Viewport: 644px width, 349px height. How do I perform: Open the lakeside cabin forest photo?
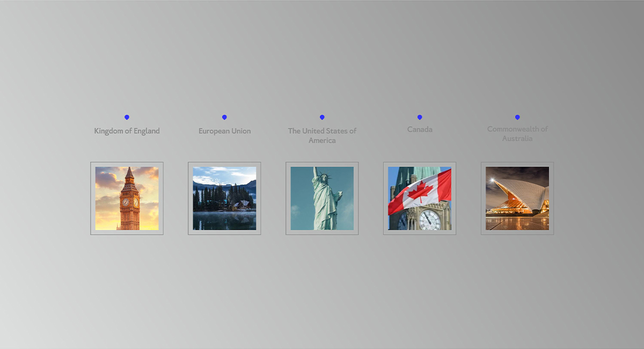coord(224,198)
